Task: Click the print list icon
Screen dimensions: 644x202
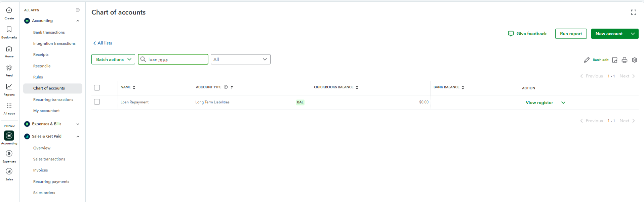Action: (x=625, y=60)
